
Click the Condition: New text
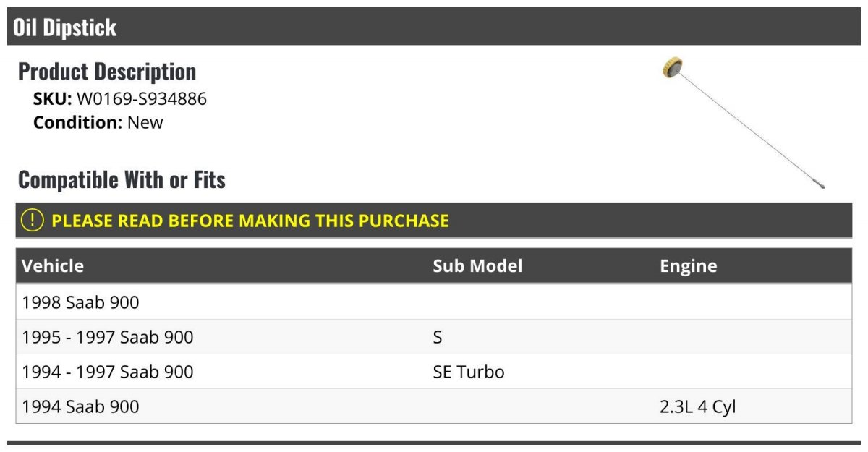98,122
